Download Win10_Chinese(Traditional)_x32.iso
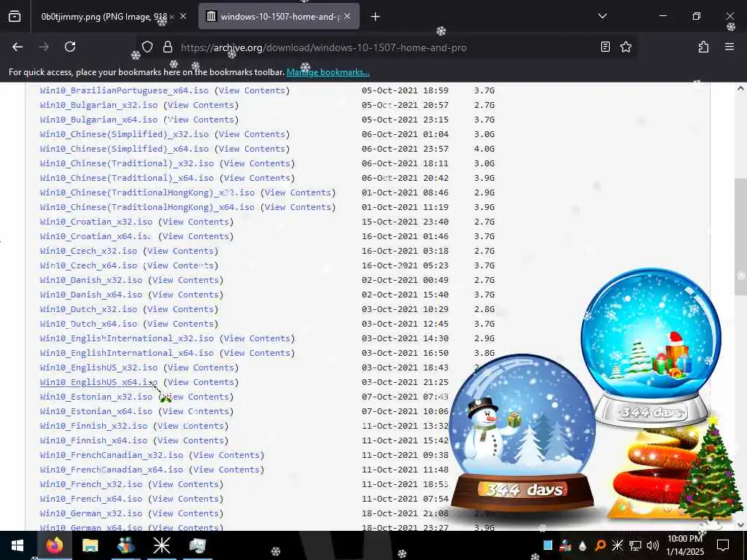The image size is (747, 560). coord(127,163)
